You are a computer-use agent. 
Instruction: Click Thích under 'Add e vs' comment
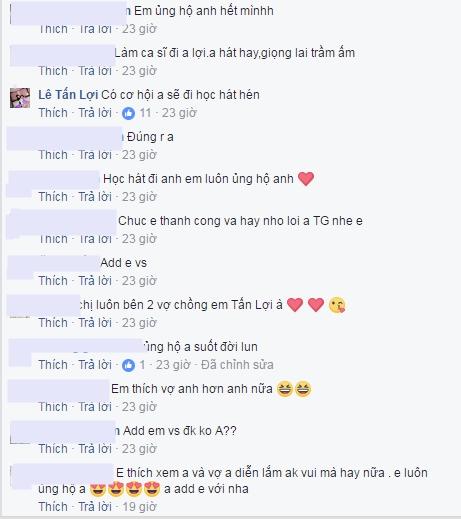point(53,281)
